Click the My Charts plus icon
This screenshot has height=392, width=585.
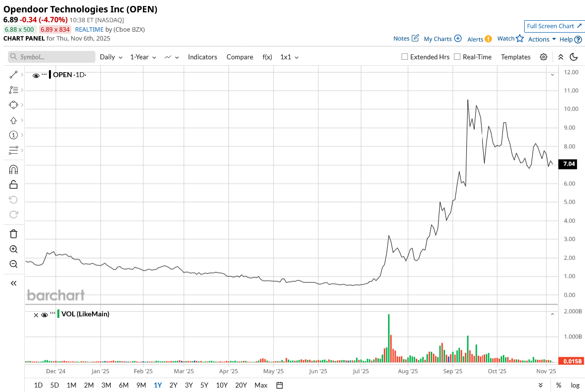click(458, 39)
